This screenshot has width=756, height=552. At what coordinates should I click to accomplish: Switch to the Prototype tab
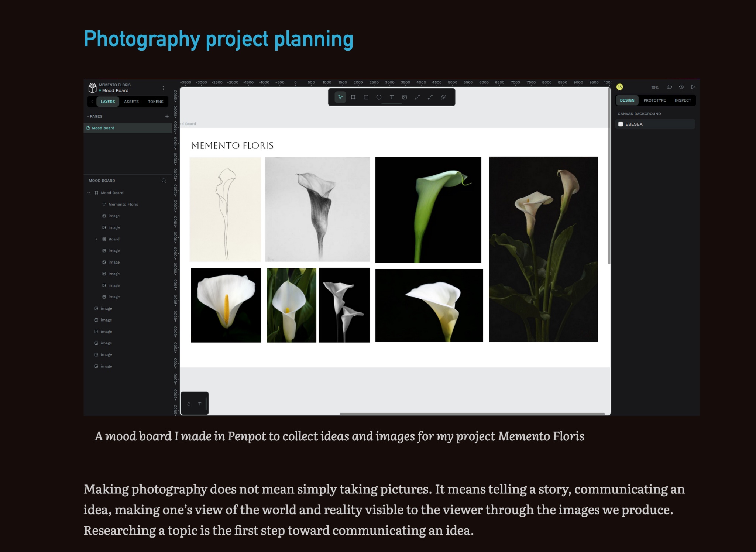654,100
